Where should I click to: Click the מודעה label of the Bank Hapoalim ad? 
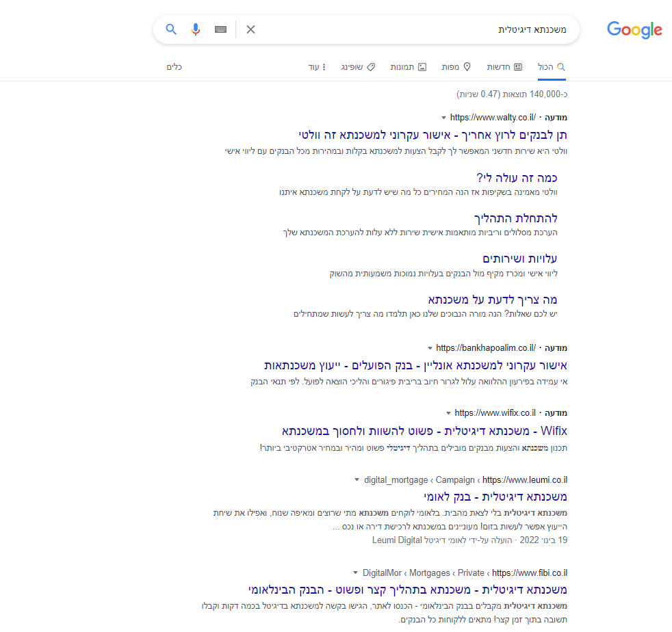556,348
